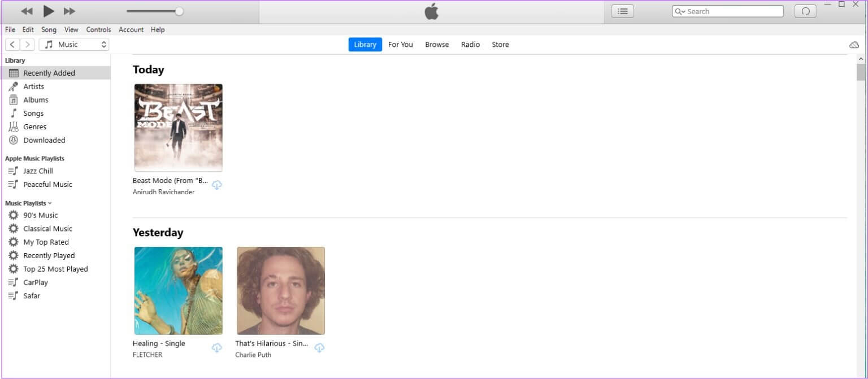The height and width of the screenshot is (379, 868).
Task: Click the Healing - Single album artwork
Action: tap(179, 291)
